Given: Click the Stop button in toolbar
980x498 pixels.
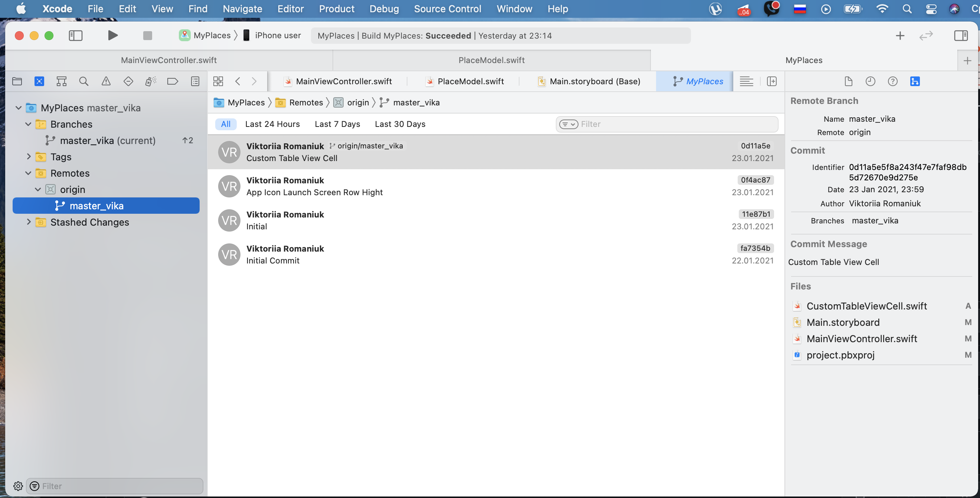Looking at the screenshot, I should point(148,35).
